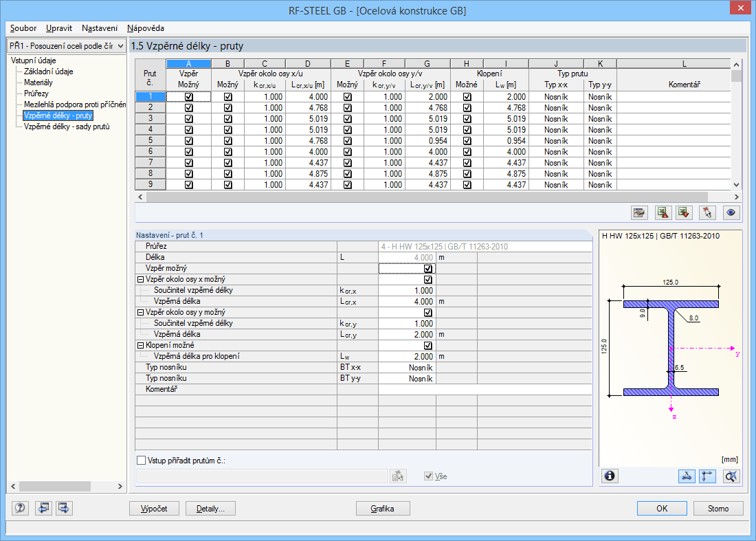Screen dimensions: 756x541
Task: Collapse Vzpěr okolo osy y možný group
Action: 140,313
